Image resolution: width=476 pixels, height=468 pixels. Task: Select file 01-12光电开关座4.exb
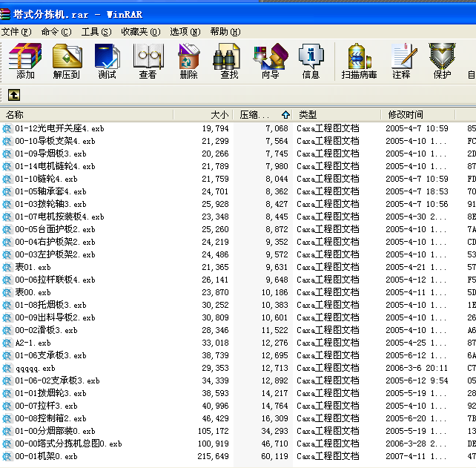click(59, 128)
